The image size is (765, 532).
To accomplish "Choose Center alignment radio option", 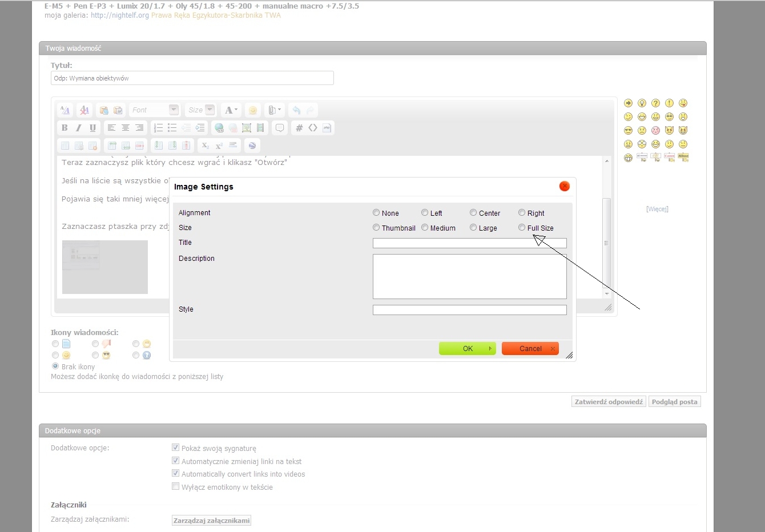I will [x=473, y=213].
